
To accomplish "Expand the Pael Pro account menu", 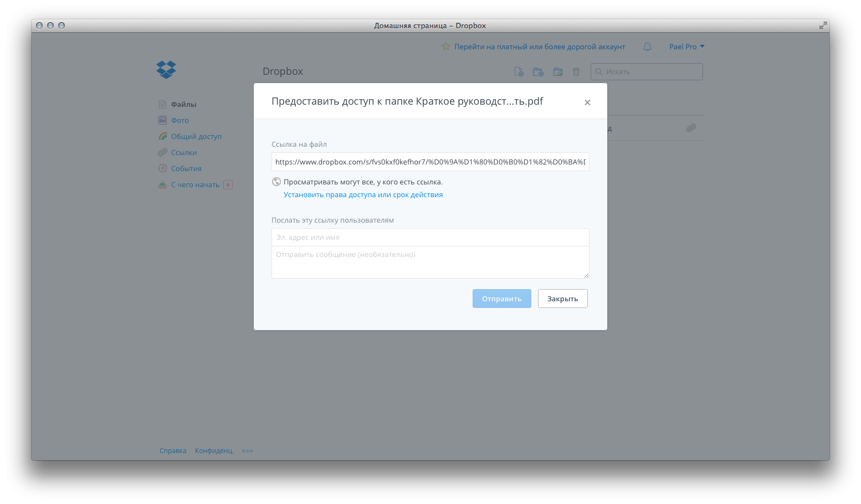I will [686, 47].
